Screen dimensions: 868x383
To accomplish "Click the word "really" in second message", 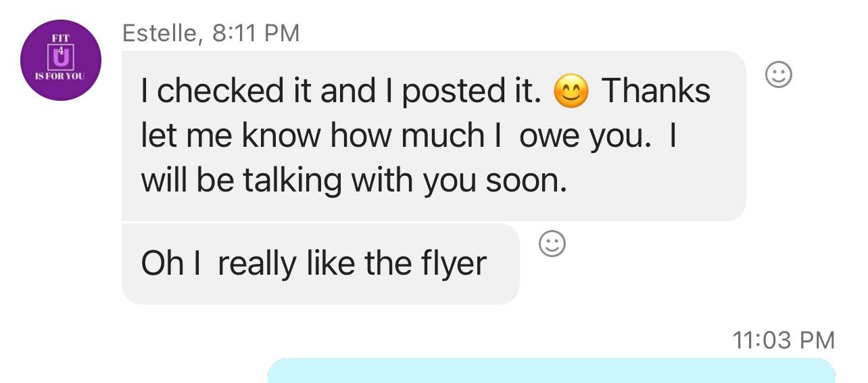I will pos(256,264).
